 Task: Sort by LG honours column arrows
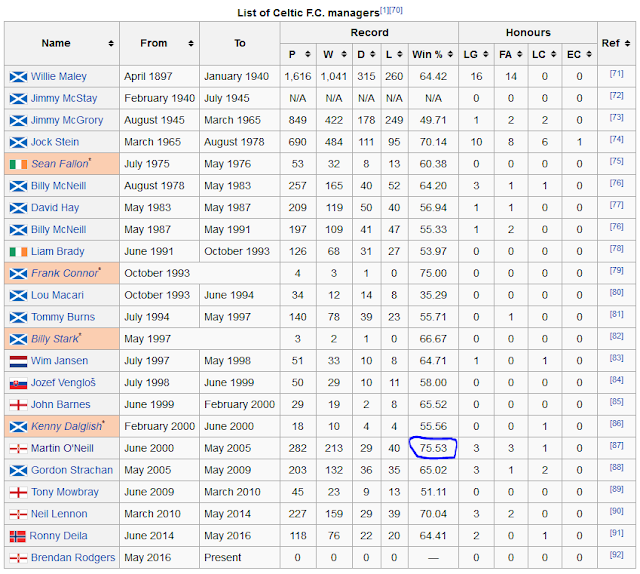click(486, 54)
